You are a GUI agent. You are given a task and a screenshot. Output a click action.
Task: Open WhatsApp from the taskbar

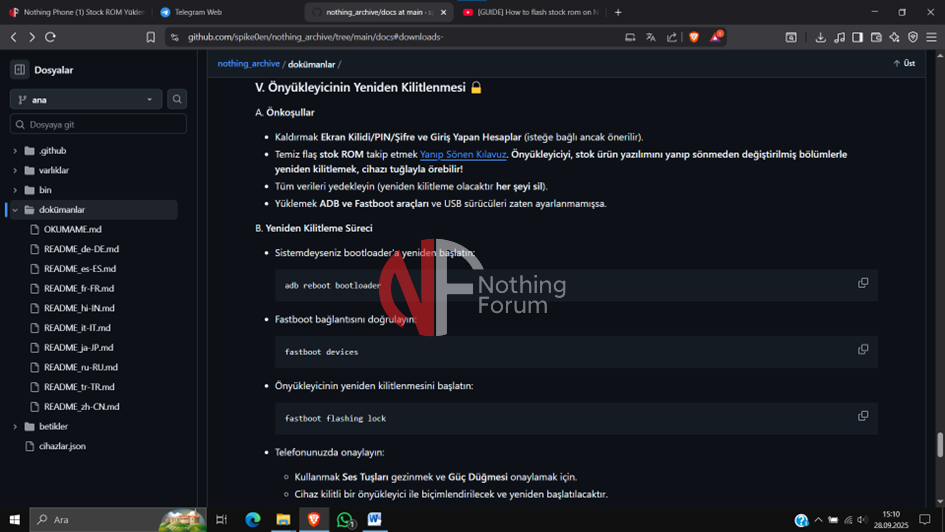point(345,520)
